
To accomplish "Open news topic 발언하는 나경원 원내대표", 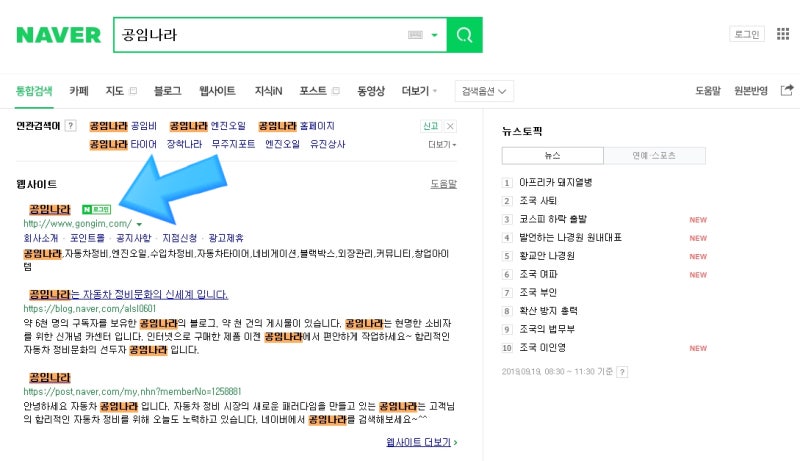I will pos(570,238).
